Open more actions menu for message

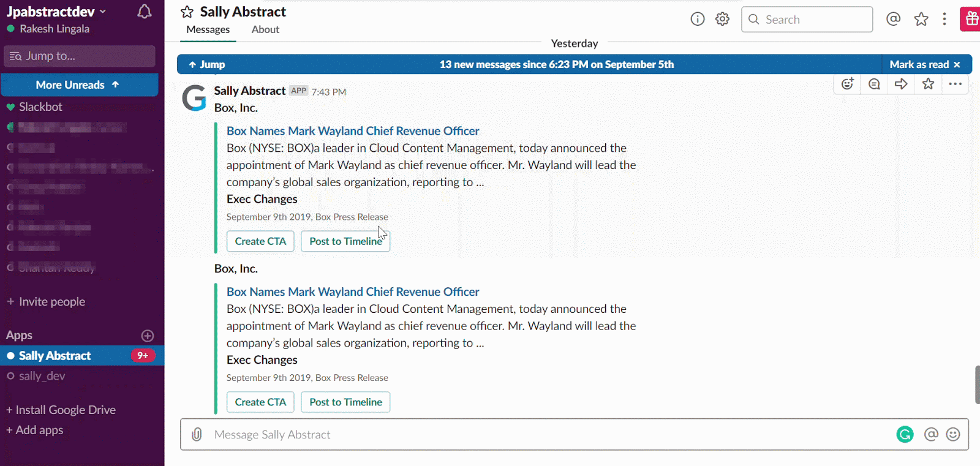coord(955,84)
